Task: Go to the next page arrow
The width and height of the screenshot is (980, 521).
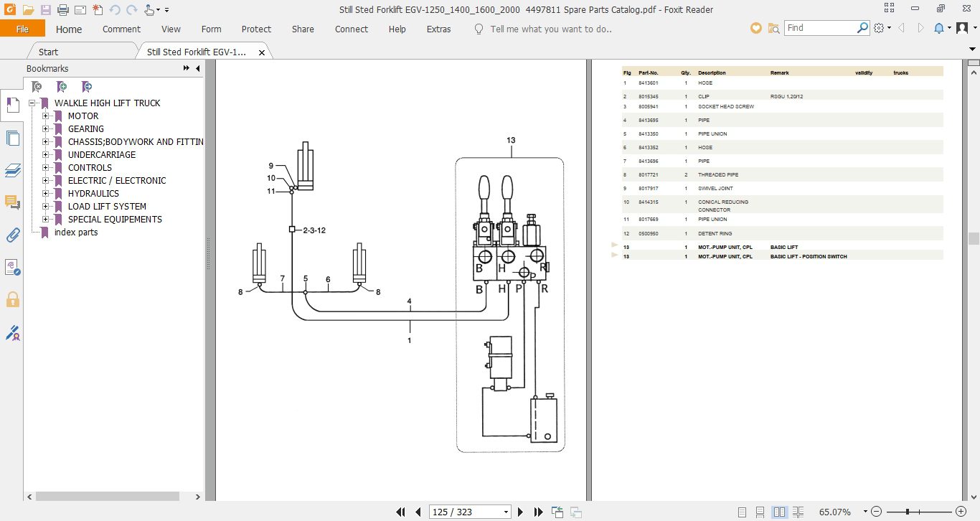Action: [521, 512]
